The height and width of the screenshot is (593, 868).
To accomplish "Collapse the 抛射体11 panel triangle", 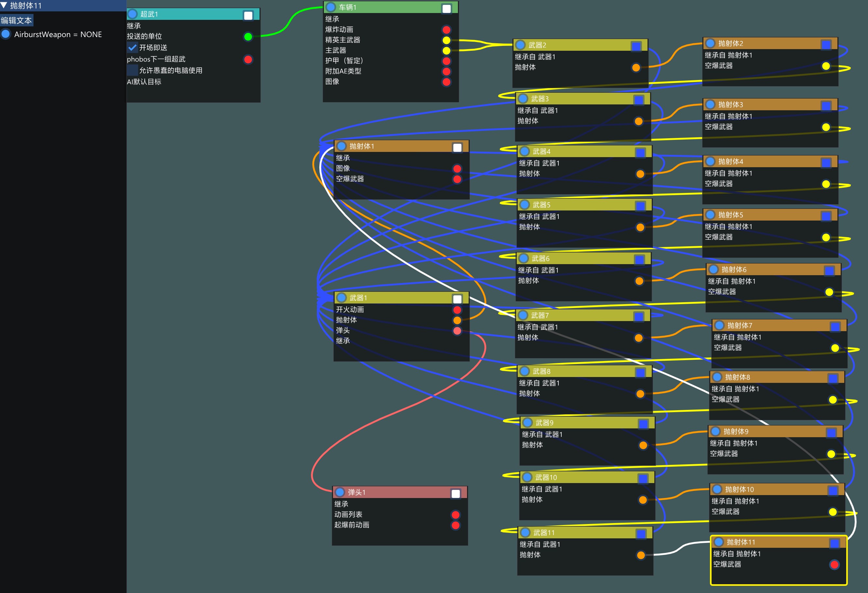I will pyautogui.click(x=4, y=5).
